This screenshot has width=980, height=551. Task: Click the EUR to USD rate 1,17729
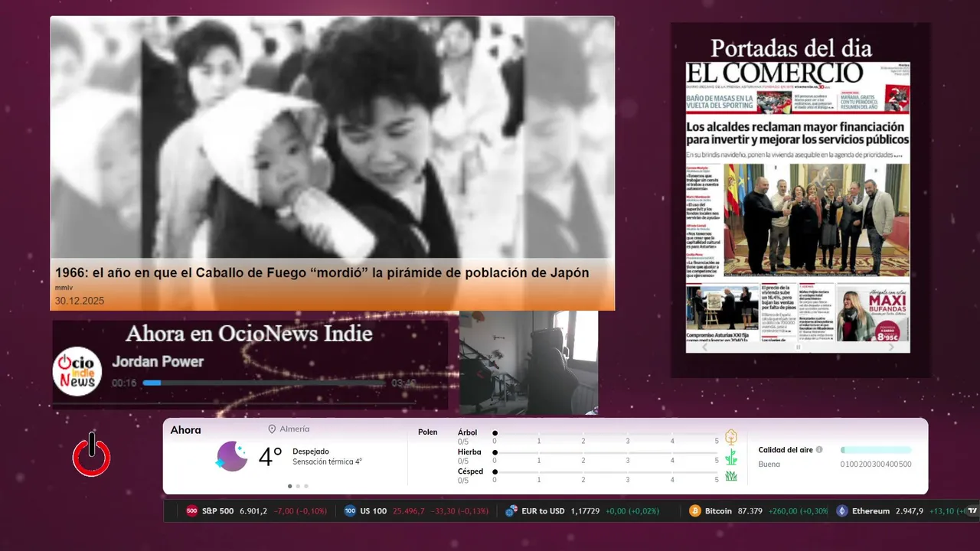click(585, 511)
